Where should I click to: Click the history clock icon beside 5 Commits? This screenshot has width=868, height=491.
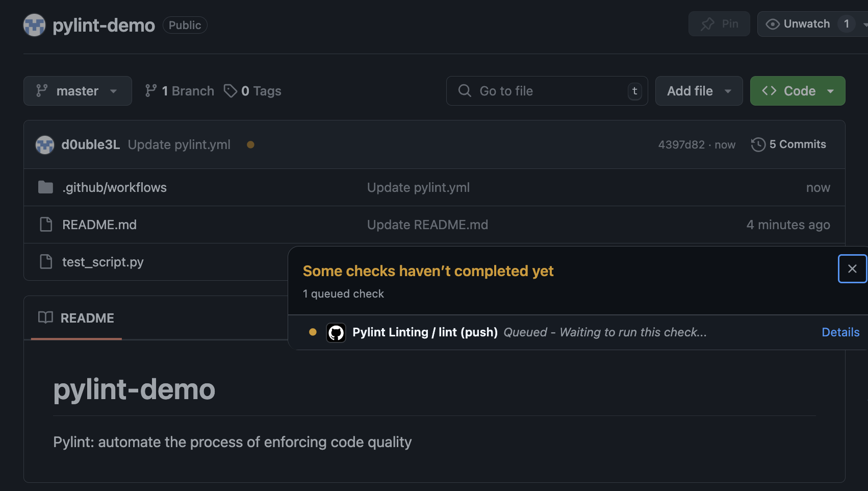click(x=758, y=144)
